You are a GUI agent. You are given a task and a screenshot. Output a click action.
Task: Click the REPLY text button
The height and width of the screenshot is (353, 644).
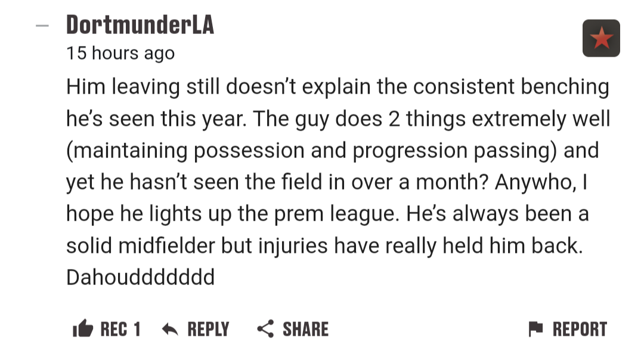[x=208, y=329]
